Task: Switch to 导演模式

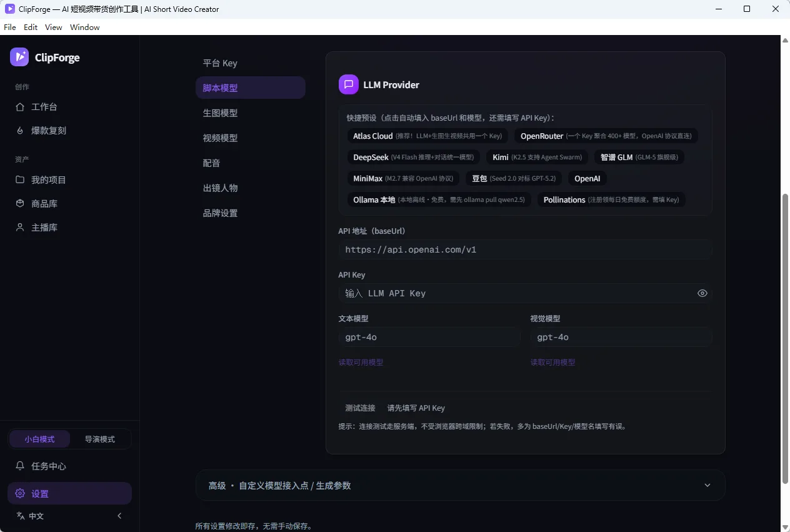Action: [x=100, y=439]
